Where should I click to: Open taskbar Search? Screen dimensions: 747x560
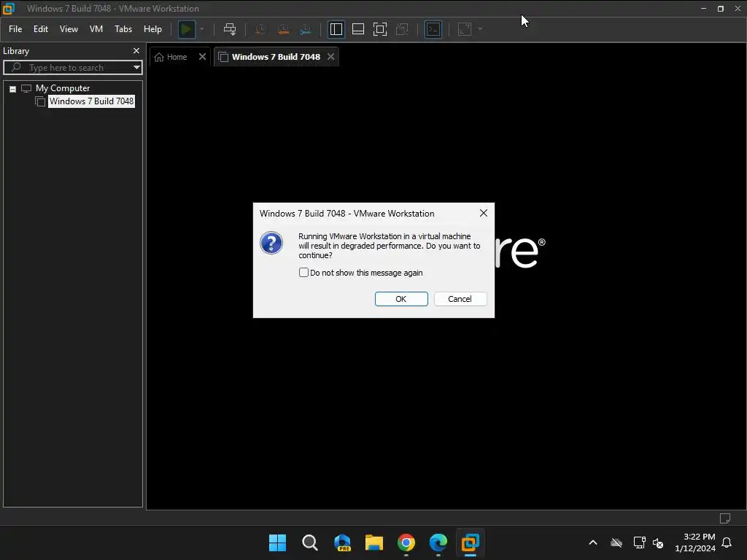[x=309, y=542]
